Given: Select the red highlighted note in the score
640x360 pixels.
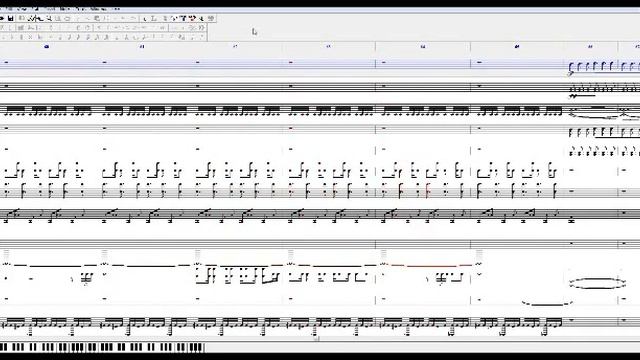Looking at the screenshot, I should (x=428, y=190).
